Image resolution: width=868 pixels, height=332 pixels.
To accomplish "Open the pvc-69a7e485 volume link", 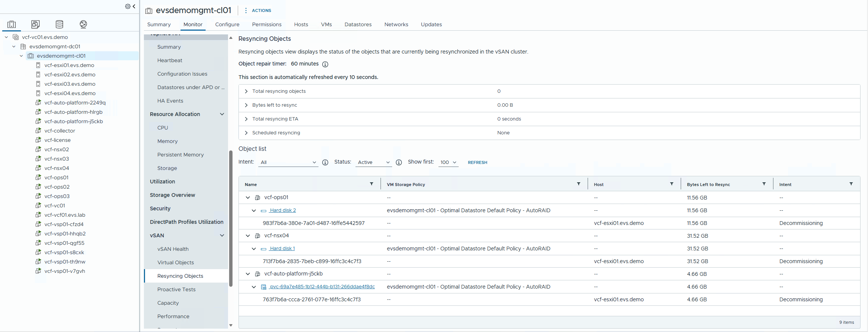I will [322, 287].
